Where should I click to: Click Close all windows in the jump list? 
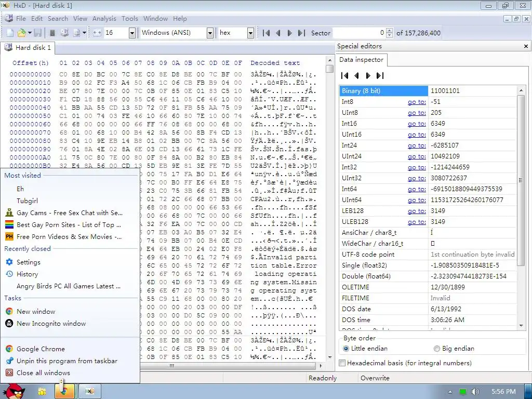(x=71, y=373)
